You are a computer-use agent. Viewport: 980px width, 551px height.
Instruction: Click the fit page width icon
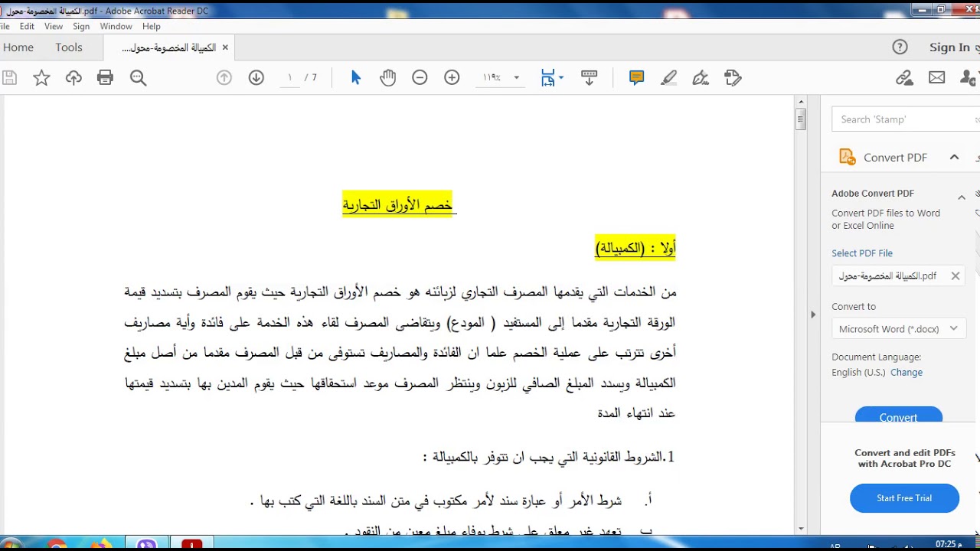pos(547,77)
